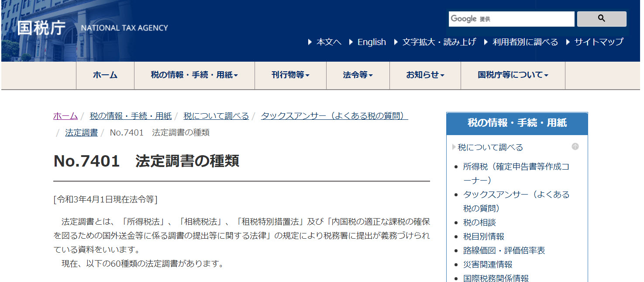644x282 pixels.
Task: Click the circular up-arrow icon in sidebar
Action: (x=575, y=147)
